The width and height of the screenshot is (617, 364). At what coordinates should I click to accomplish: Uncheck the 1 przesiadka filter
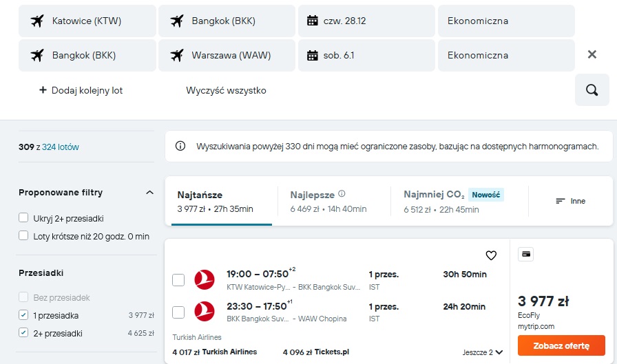23,315
